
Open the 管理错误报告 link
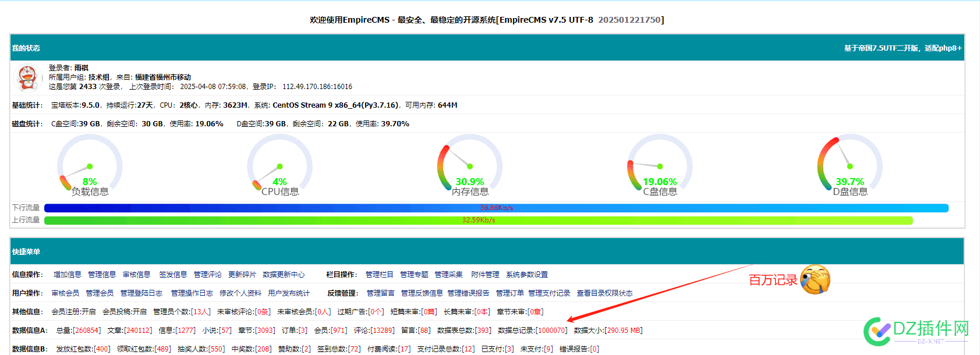pos(468,293)
